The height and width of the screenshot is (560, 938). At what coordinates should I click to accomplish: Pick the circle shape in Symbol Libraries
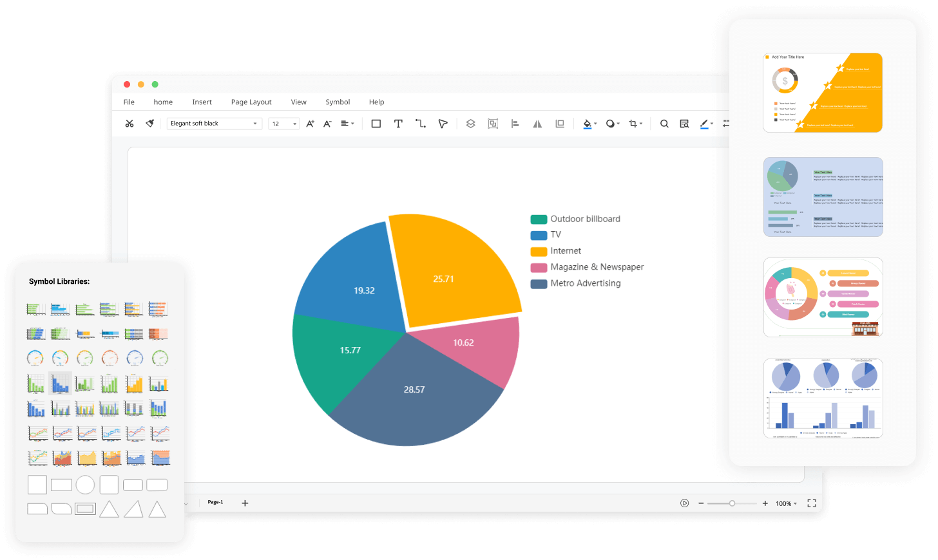pyautogui.click(x=85, y=485)
